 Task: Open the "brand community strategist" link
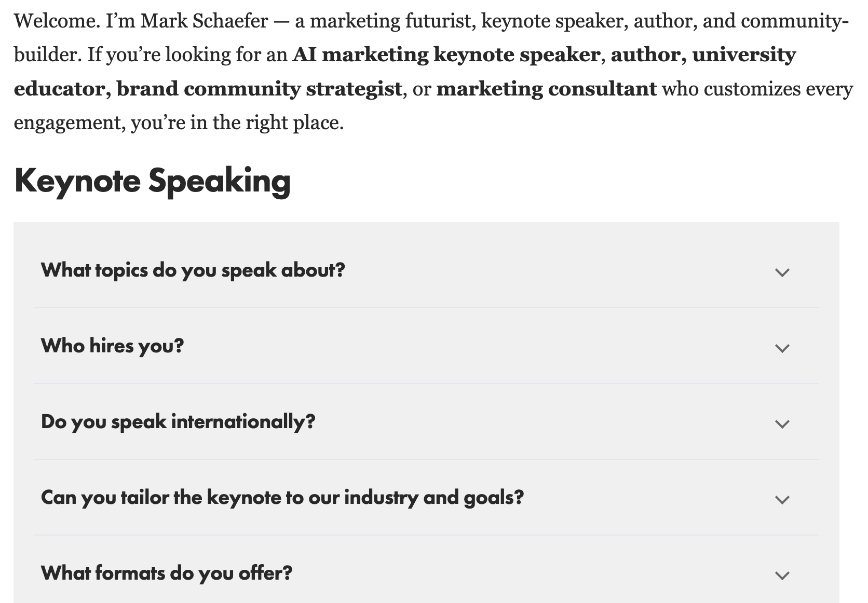coord(258,88)
